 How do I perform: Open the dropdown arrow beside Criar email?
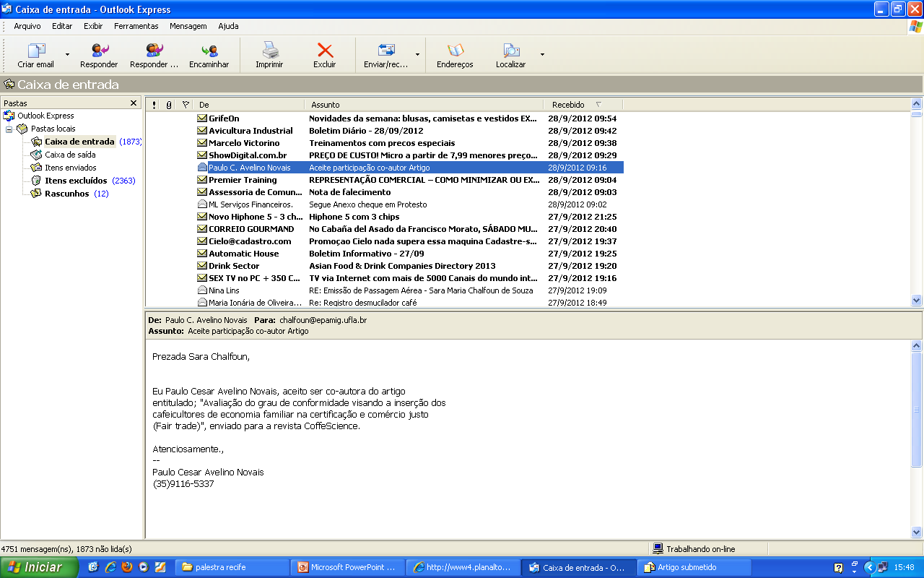coord(67,54)
